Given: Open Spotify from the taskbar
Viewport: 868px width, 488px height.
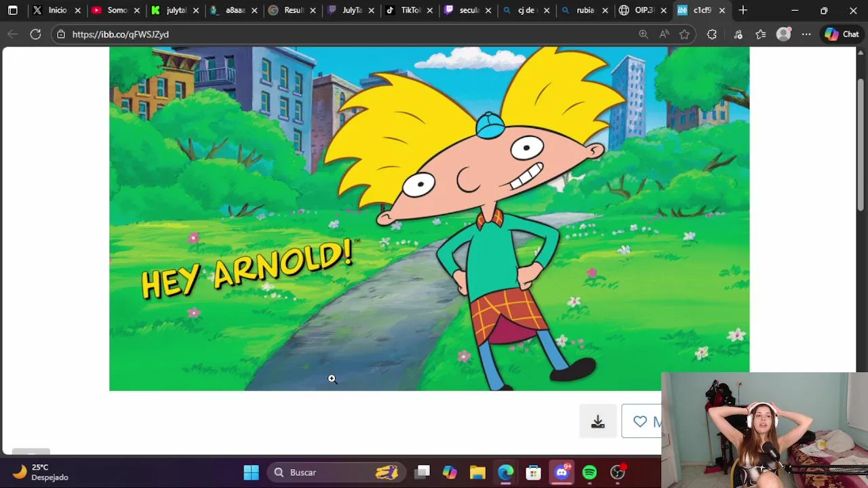Looking at the screenshot, I should [x=590, y=472].
